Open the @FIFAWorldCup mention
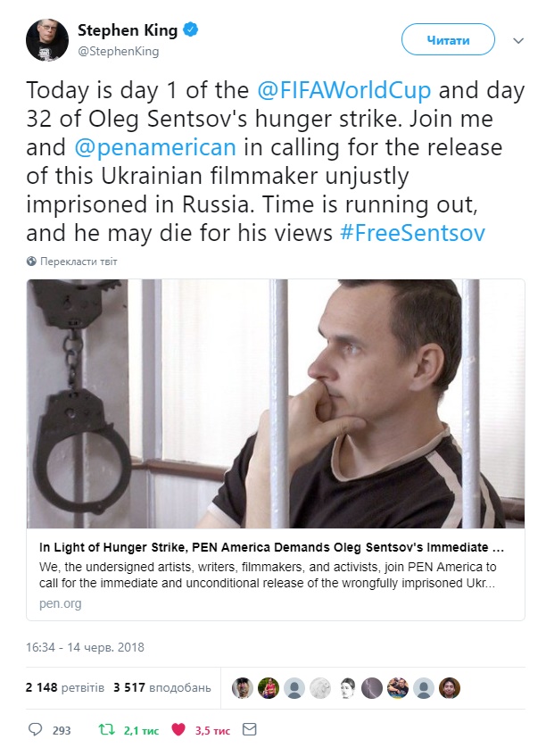Viewport: 546px width, 756px height. (x=344, y=91)
